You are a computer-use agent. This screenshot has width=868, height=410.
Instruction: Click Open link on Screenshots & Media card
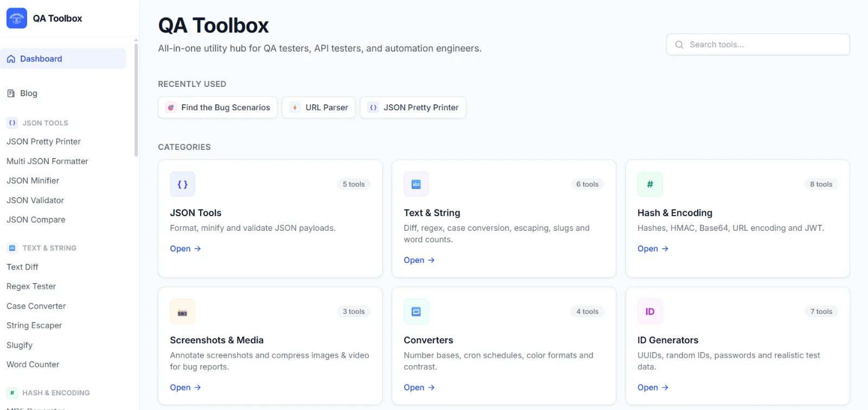(186, 388)
